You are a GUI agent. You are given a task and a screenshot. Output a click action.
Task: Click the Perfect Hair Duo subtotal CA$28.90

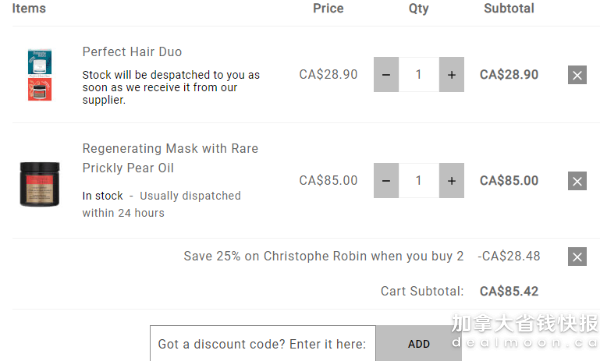point(509,75)
